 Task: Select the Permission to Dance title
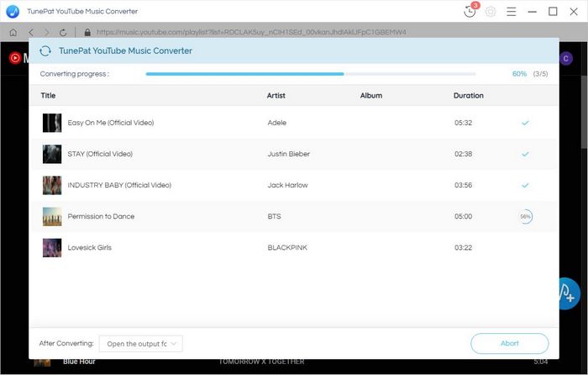point(101,216)
